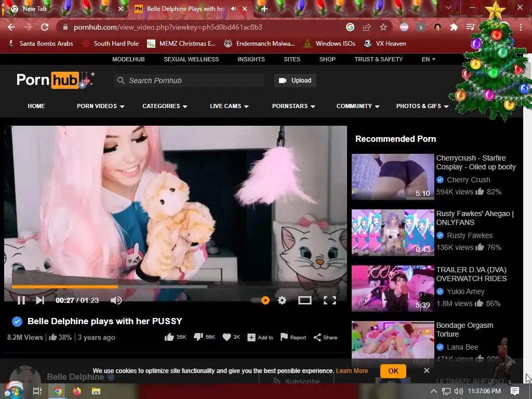
Task: Mute the video player volume icon
Action: point(116,300)
